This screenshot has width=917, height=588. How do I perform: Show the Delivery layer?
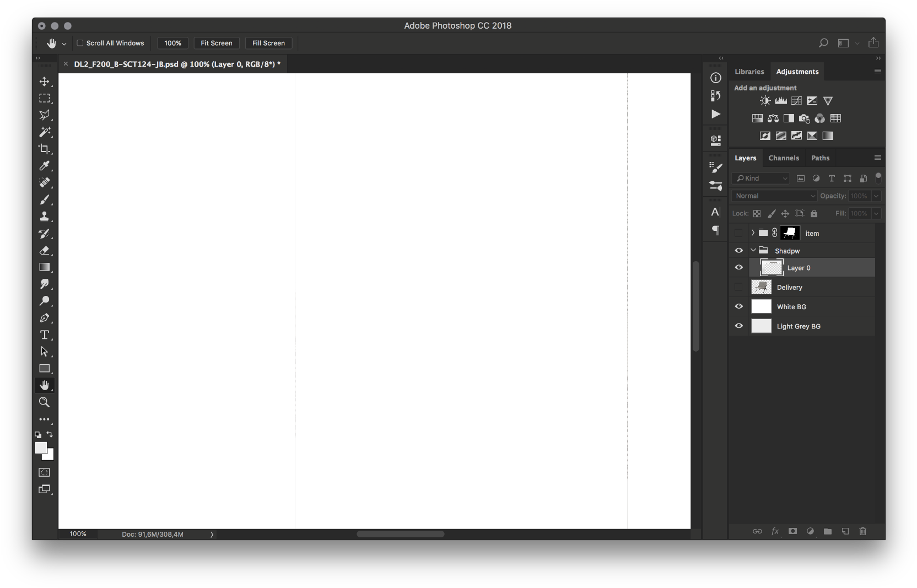[x=739, y=287]
